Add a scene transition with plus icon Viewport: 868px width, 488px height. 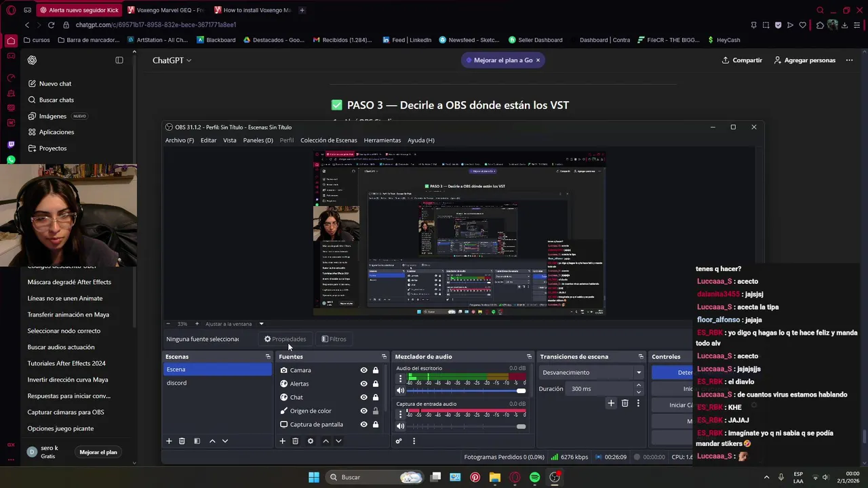click(611, 403)
